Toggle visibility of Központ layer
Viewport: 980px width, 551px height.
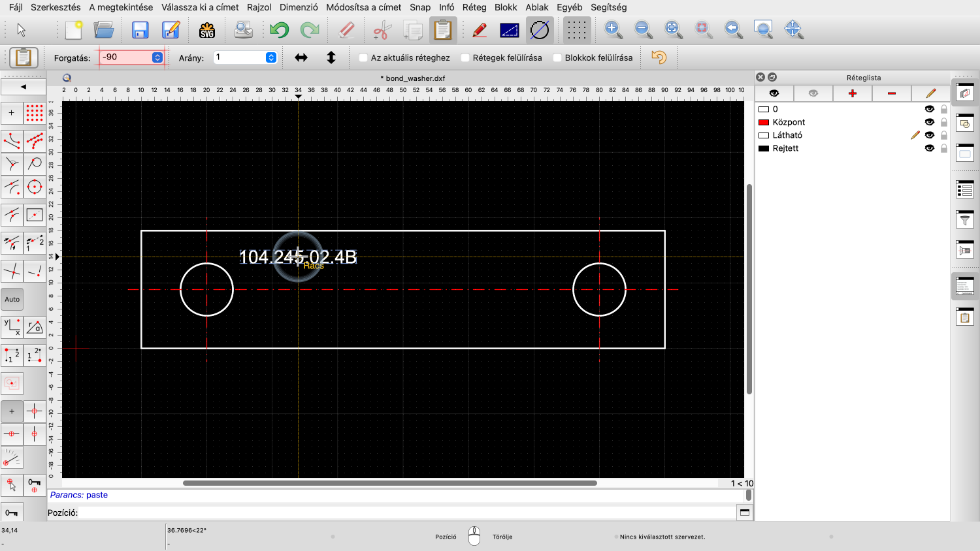tap(929, 122)
